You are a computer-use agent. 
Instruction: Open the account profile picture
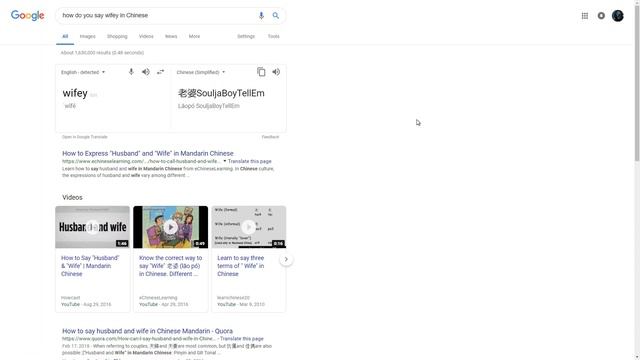coord(618,16)
